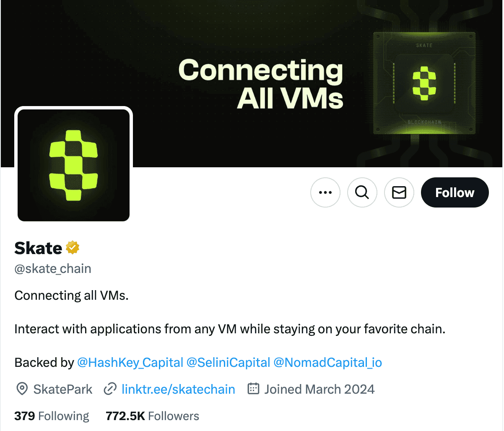
Task: Open the linktr.ee/skatechain website link
Action: [x=178, y=389]
